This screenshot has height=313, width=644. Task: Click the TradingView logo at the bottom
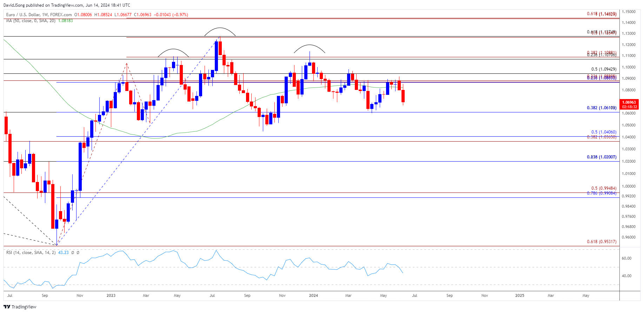(20, 307)
